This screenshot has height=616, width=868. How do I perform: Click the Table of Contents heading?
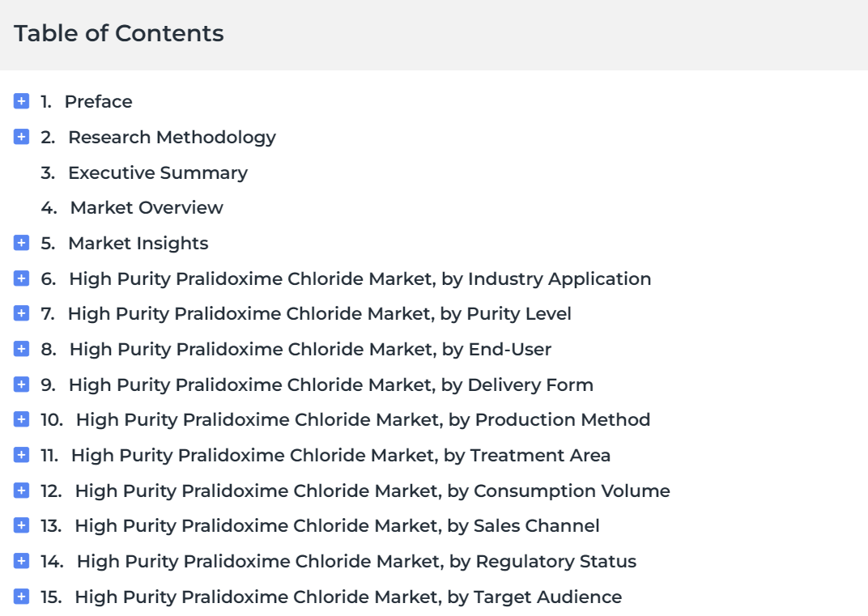(119, 33)
